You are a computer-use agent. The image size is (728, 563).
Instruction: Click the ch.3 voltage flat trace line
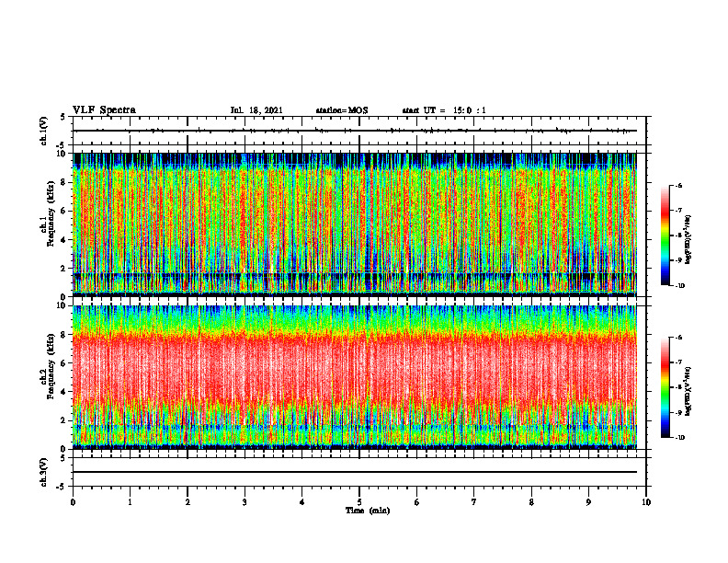click(x=355, y=472)
